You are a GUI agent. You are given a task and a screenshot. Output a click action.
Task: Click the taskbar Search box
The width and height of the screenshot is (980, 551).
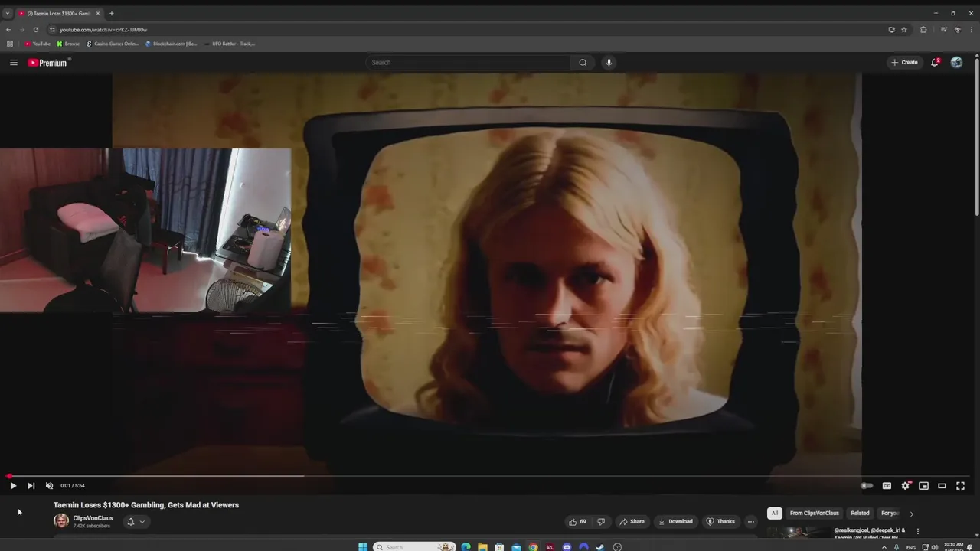pos(414,547)
